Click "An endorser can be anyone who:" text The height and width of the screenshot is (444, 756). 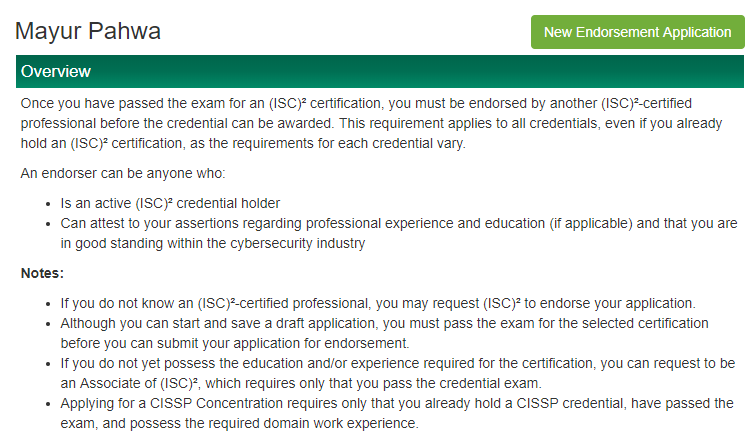pos(123,173)
